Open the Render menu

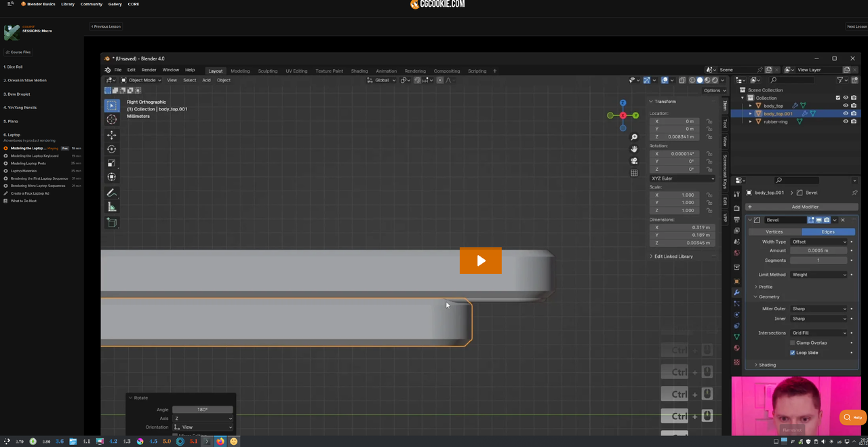click(x=149, y=70)
